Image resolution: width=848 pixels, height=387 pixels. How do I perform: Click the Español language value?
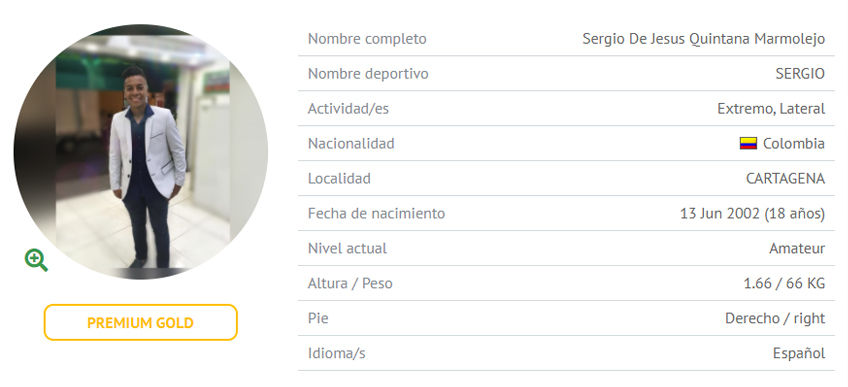[x=799, y=353]
